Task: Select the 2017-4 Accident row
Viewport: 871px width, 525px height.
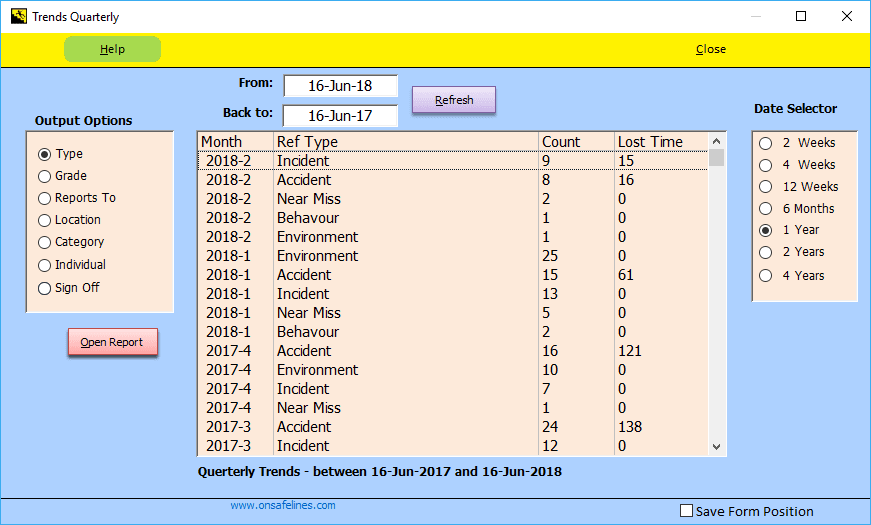Action: pyautogui.click(x=453, y=351)
